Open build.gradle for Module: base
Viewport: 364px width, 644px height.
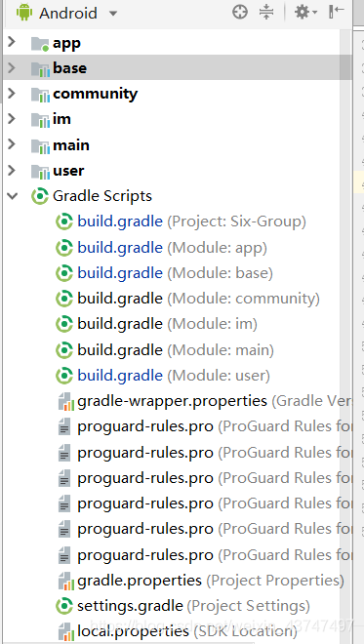click(175, 273)
